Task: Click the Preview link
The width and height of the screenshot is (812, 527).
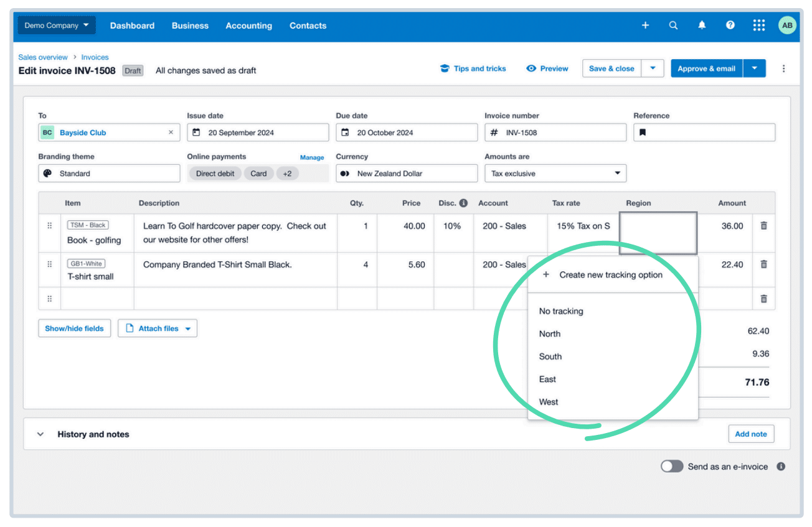Action: coord(547,68)
